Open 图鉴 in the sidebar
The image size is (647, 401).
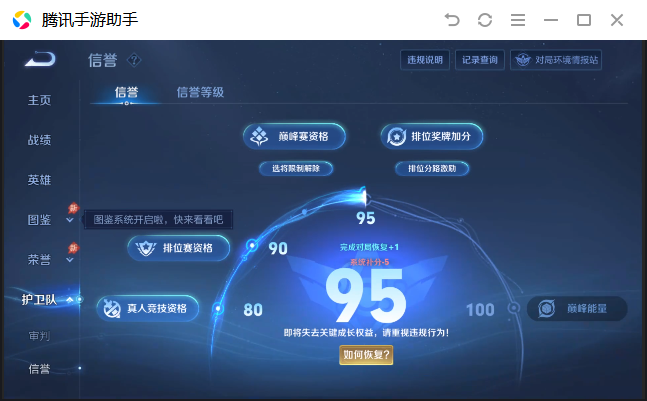40,220
